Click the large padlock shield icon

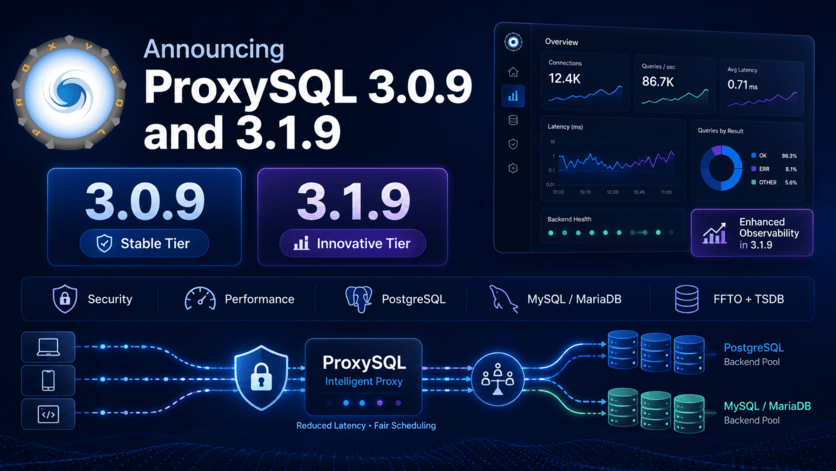261,377
